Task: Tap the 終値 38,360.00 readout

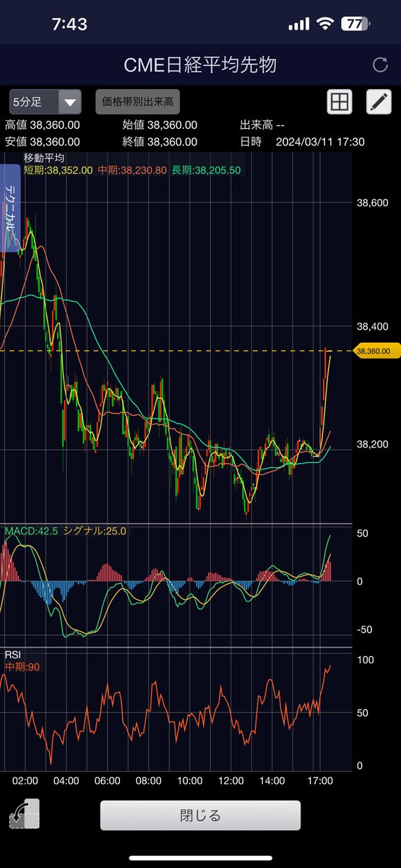Action: tap(160, 142)
